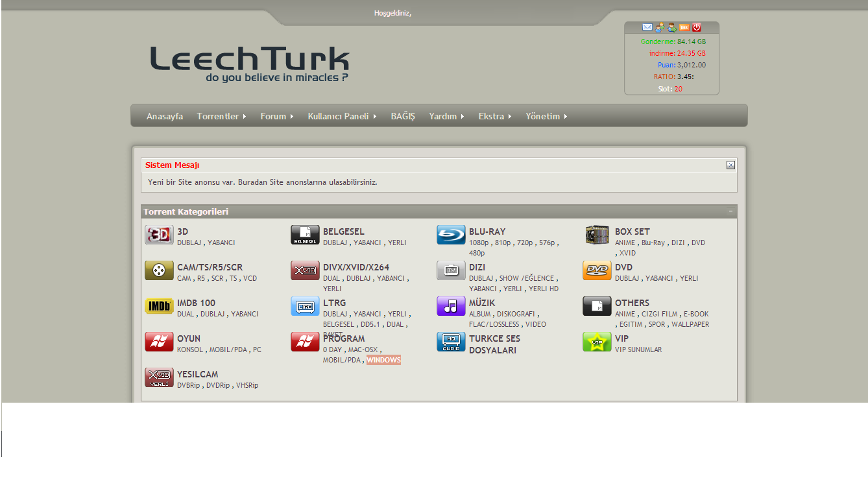868x498 pixels.
Task: Click the 3D category icon
Action: pyautogui.click(x=159, y=235)
